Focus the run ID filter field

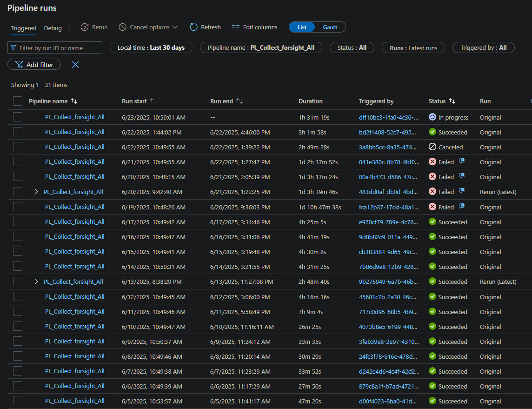point(54,48)
